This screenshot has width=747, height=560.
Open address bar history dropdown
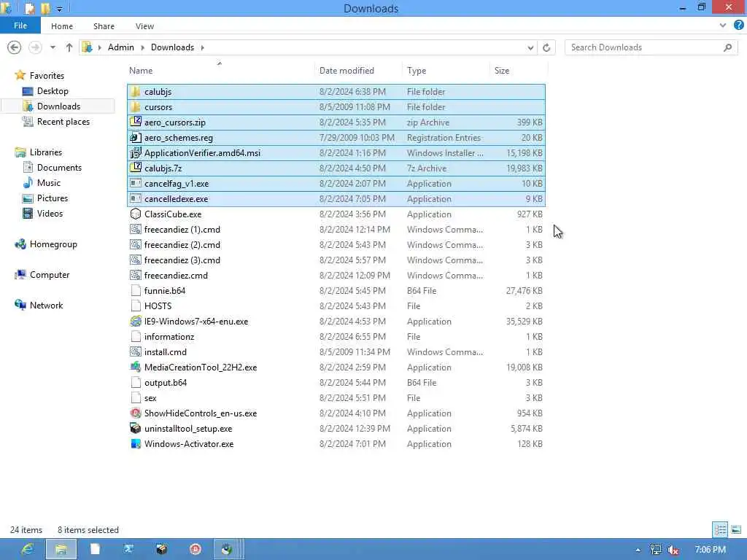(x=530, y=47)
